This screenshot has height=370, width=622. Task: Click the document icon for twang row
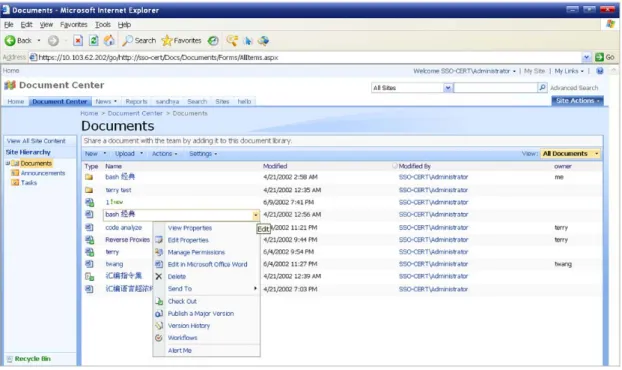[x=89, y=264]
